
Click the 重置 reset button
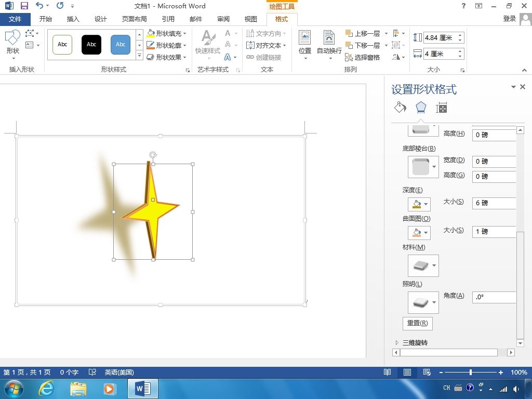tap(417, 323)
